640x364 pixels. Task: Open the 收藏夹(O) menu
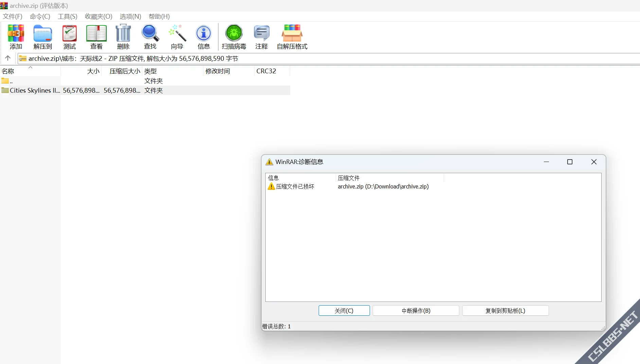pos(99,16)
